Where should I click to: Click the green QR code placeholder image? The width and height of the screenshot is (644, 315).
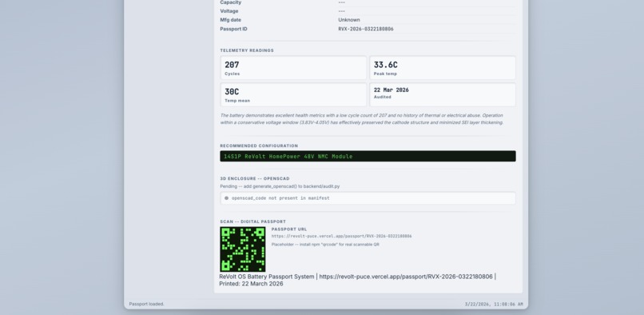coord(243,249)
